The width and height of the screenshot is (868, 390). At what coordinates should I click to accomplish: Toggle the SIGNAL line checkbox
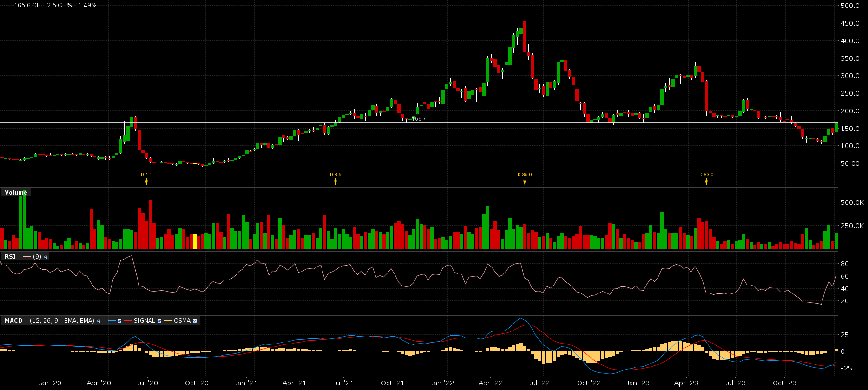pyautogui.click(x=159, y=321)
